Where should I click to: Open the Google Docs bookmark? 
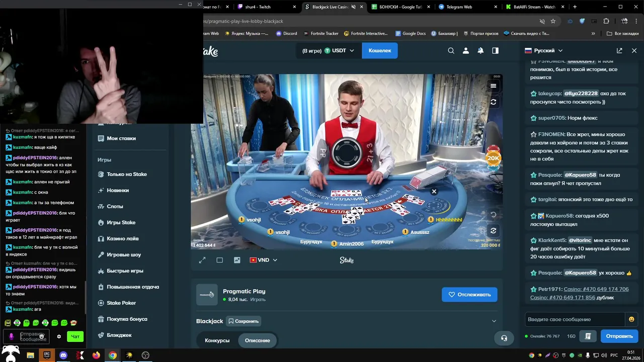pos(410,34)
